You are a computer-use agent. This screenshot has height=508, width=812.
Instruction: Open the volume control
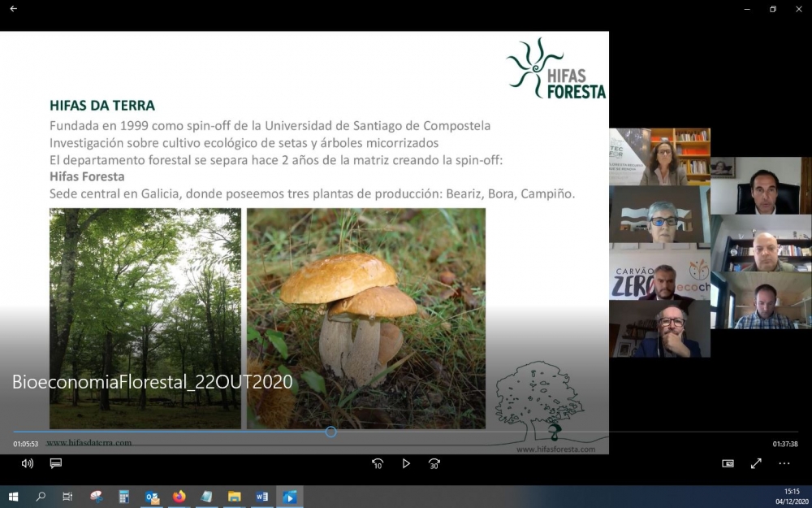click(x=28, y=463)
